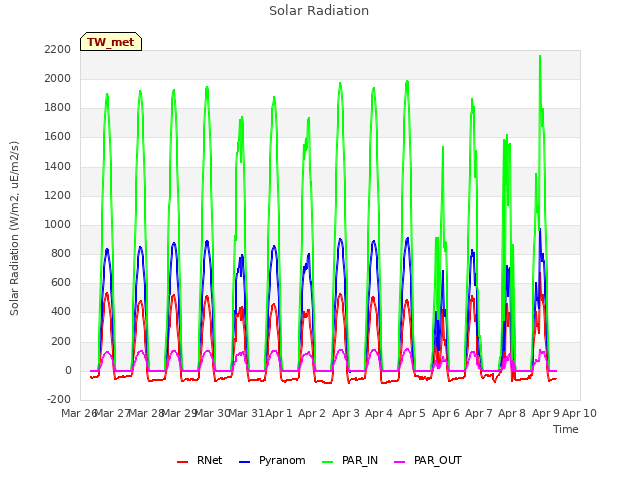
Task: Click the Apr 4 date tick label
Action: click(379, 413)
